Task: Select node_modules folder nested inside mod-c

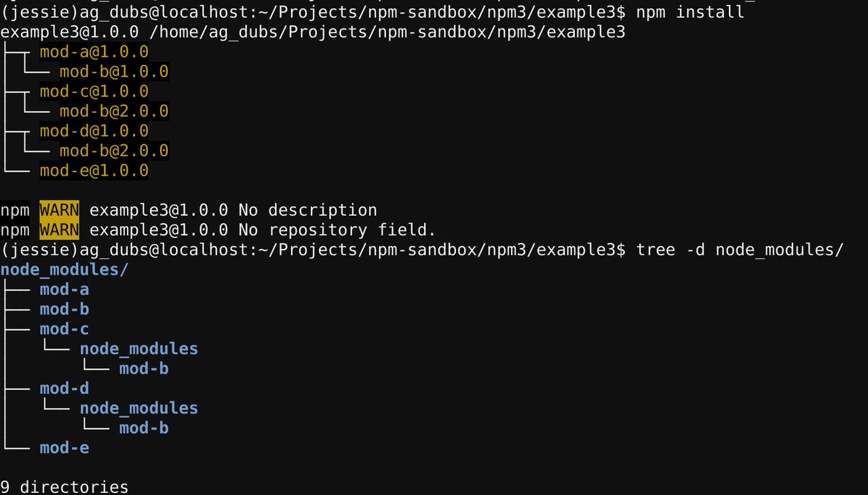Action: (138, 349)
